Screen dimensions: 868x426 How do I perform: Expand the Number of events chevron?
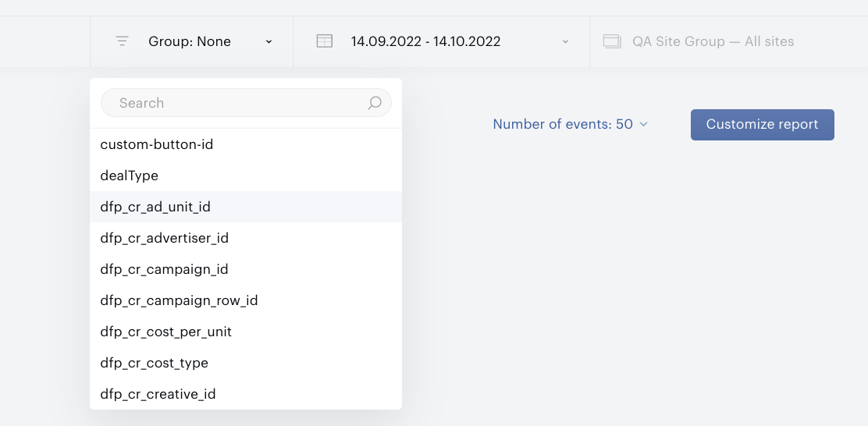pos(643,125)
